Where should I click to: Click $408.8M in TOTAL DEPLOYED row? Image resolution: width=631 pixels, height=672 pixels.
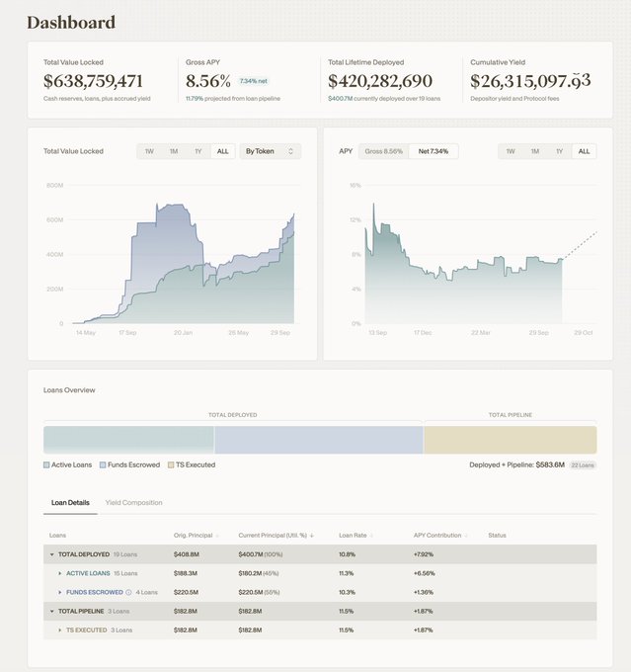tap(187, 554)
